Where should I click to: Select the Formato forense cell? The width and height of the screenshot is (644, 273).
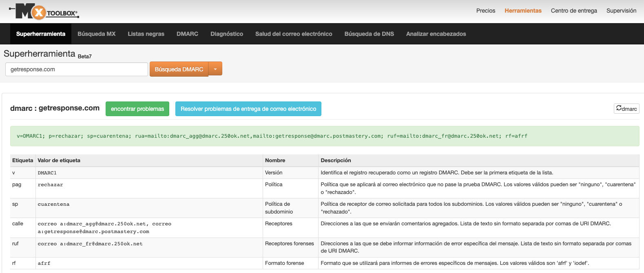coord(291,263)
